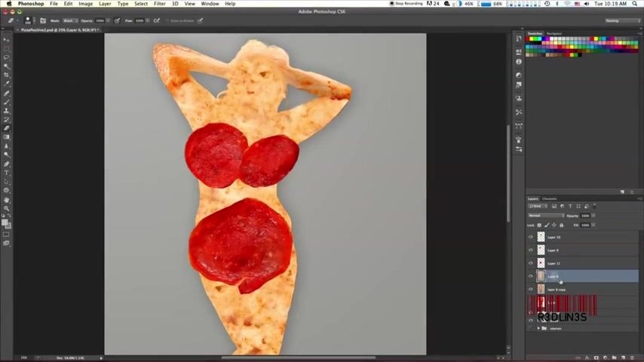Viewport: 644px width, 362px height.
Task: Select the Zoom tool in the toolbox
Action: (7, 208)
